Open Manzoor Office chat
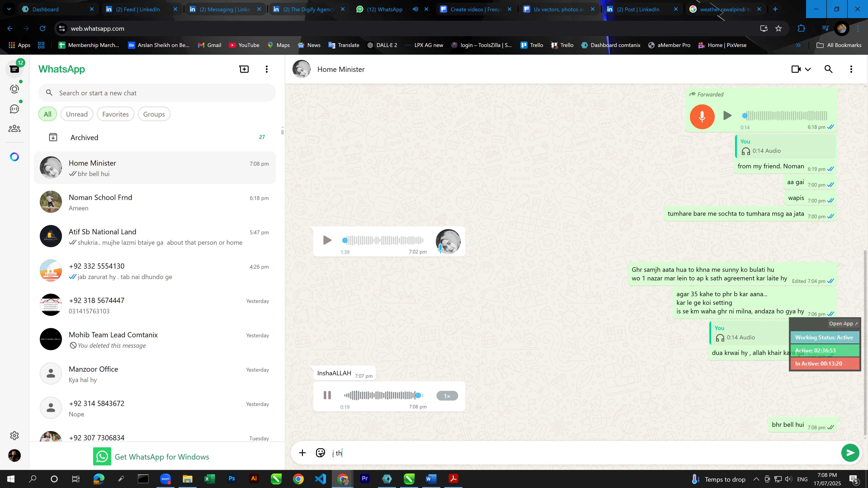The image size is (868, 488). point(155,374)
